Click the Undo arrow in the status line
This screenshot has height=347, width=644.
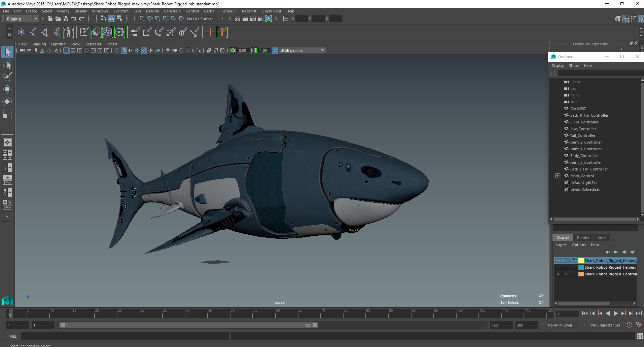pyautogui.click(x=74, y=18)
